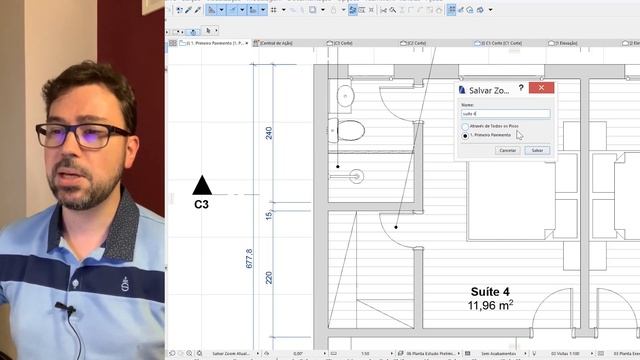Viewport: 640px width, 360px height.
Task: Click the inject parameters syringe icon
Action: (198, 10)
